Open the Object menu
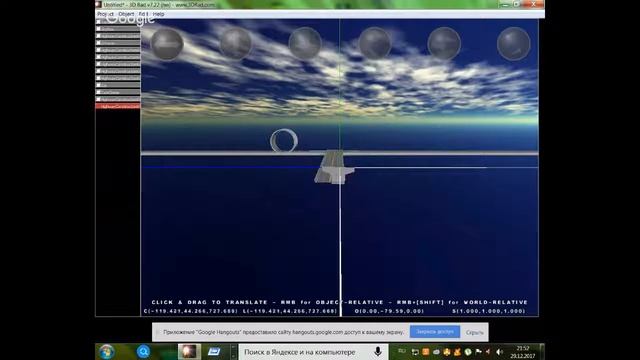 coord(126,14)
